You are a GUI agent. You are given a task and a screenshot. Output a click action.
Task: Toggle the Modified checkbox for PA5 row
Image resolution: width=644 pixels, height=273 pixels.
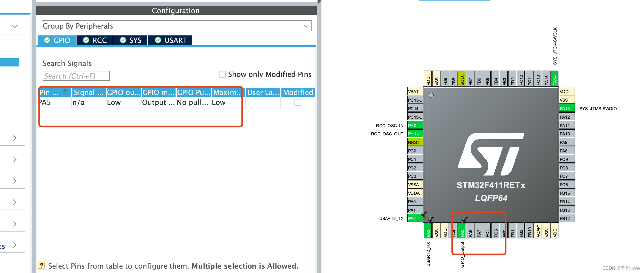(298, 102)
